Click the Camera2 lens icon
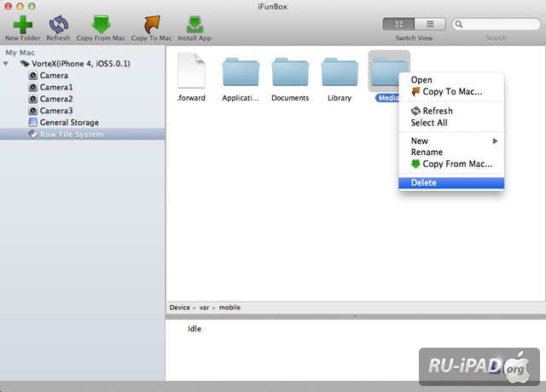 pyautogui.click(x=32, y=99)
